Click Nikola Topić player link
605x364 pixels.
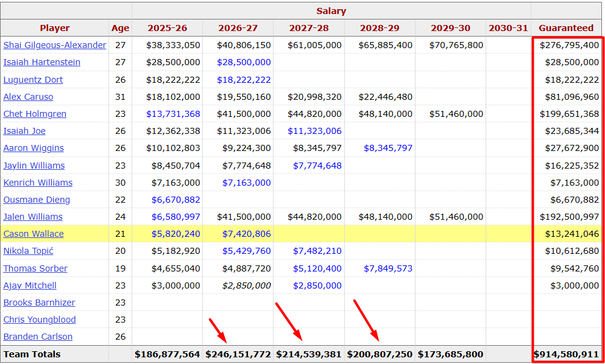(28, 251)
